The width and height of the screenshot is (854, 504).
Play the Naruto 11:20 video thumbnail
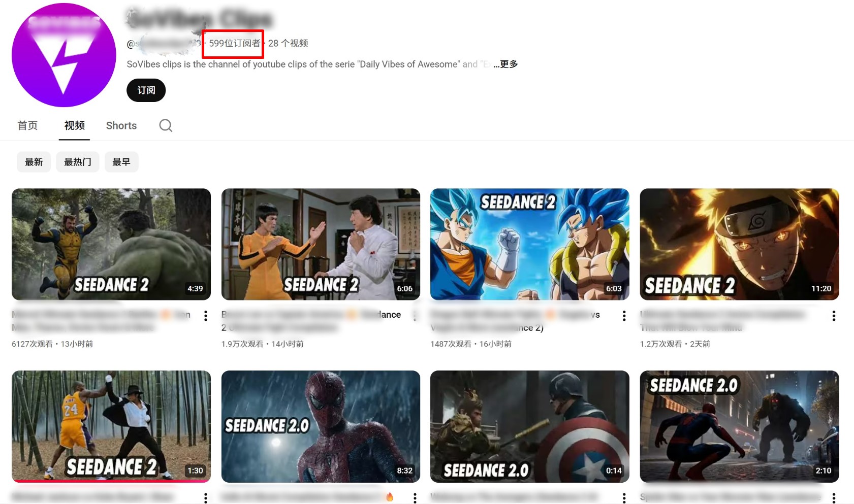pos(740,244)
